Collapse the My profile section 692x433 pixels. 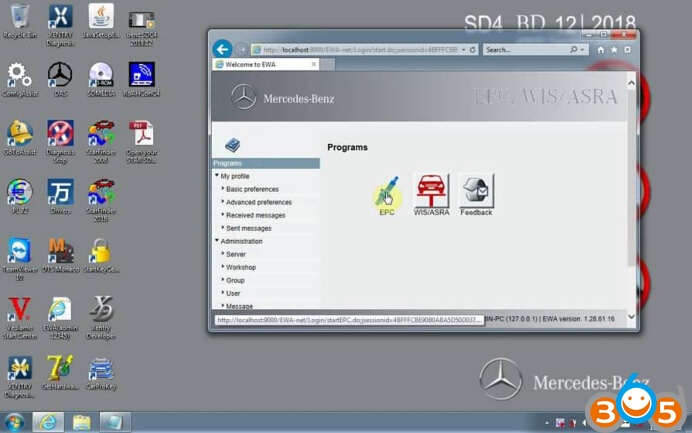pos(217,176)
